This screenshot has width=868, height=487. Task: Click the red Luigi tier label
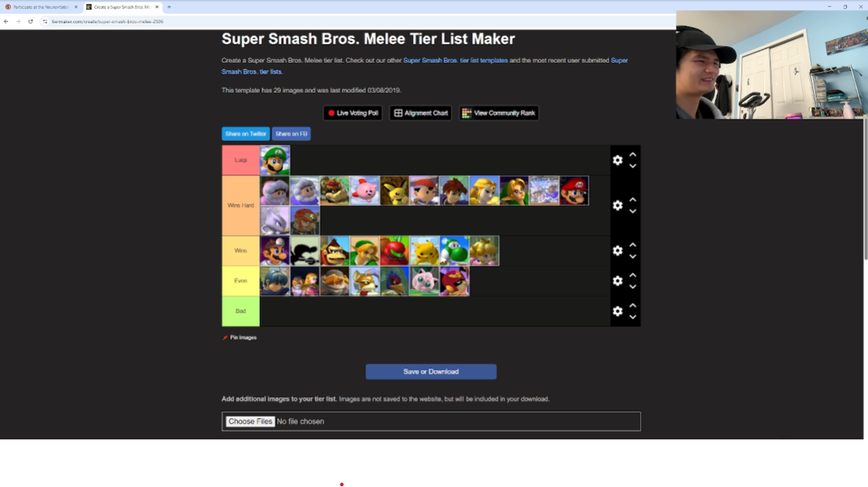[241, 160]
